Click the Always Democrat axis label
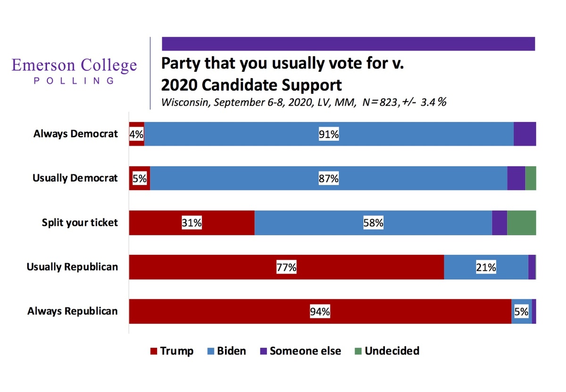Image resolution: width=566 pixels, height=392 pixels. click(x=75, y=134)
